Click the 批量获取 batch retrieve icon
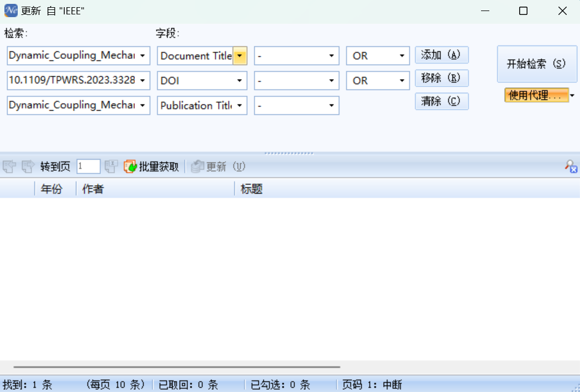The height and width of the screenshot is (392, 580). 130,167
